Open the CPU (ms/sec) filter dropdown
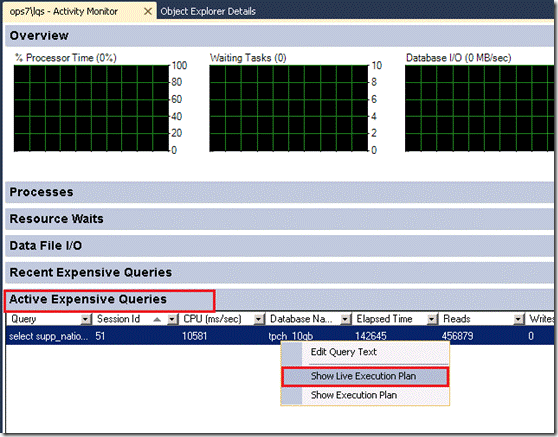558x437 pixels. click(x=259, y=319)
